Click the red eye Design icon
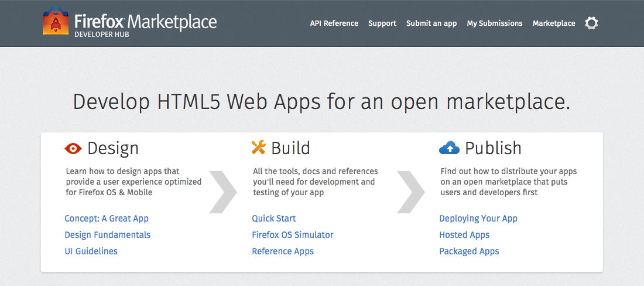The height and width of the screenshot is (286, 644). point(74,148)
